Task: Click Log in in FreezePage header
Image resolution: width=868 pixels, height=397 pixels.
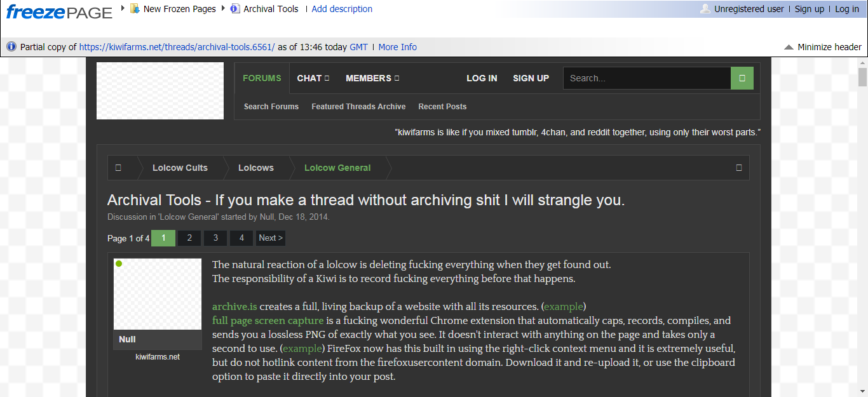Action: coord(847,9)
